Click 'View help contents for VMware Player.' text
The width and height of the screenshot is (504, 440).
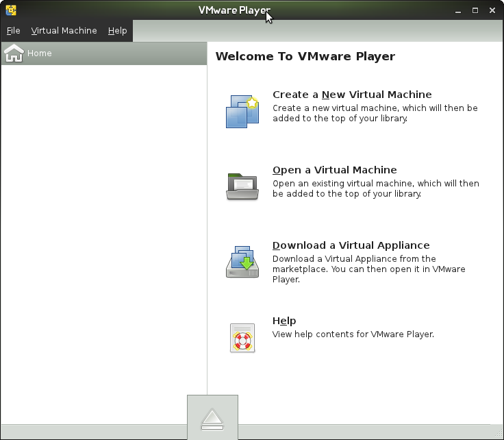point(353,334)
